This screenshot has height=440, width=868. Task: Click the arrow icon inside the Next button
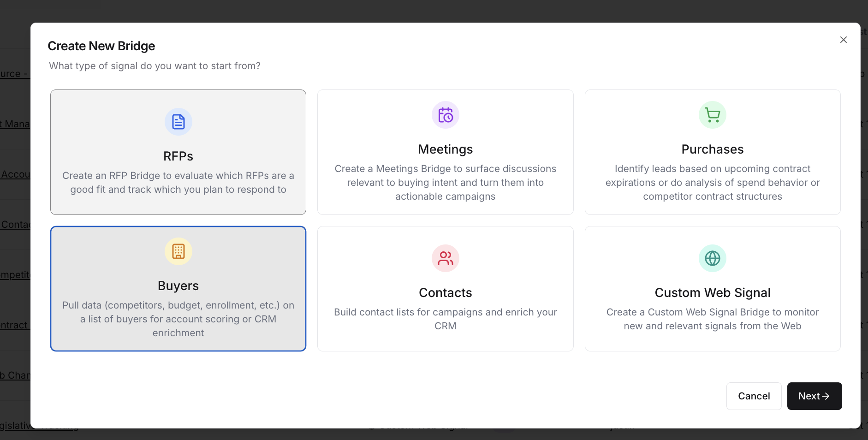(825, 396)
